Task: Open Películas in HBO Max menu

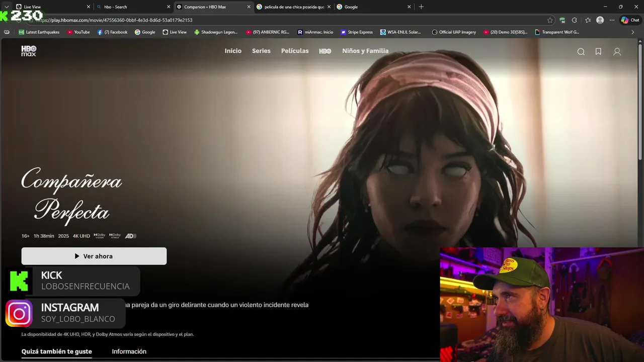Action: 295,51
